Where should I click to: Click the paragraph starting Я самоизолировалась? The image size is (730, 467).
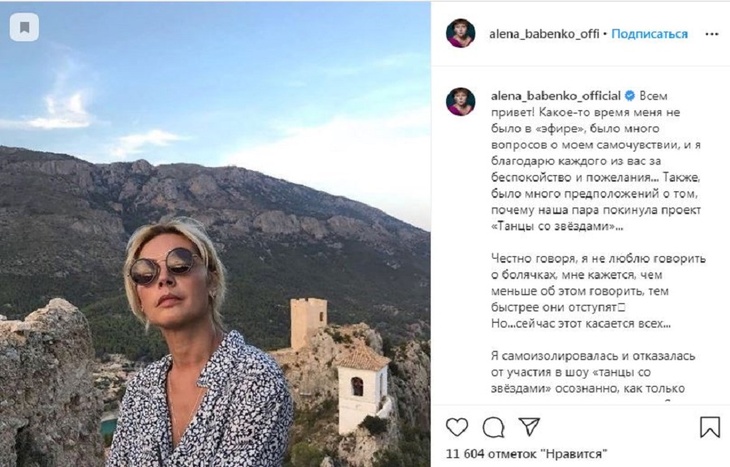pos(593,372)
